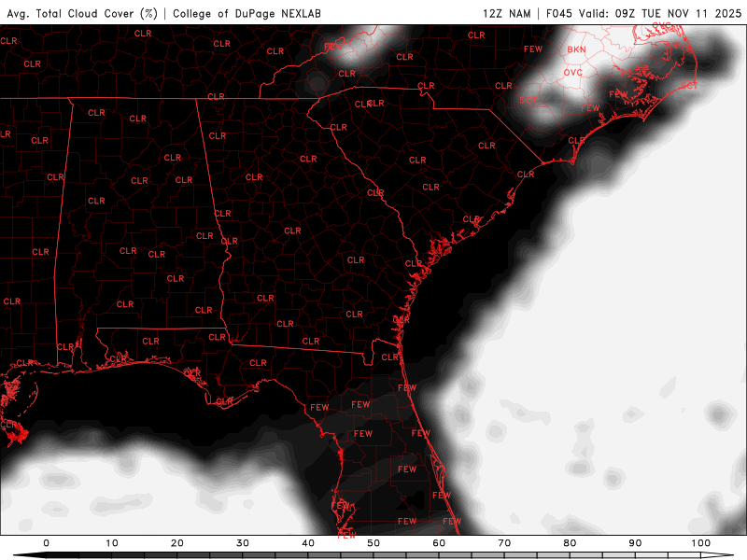Select the '60' value on the color scale

coord(439,543)
